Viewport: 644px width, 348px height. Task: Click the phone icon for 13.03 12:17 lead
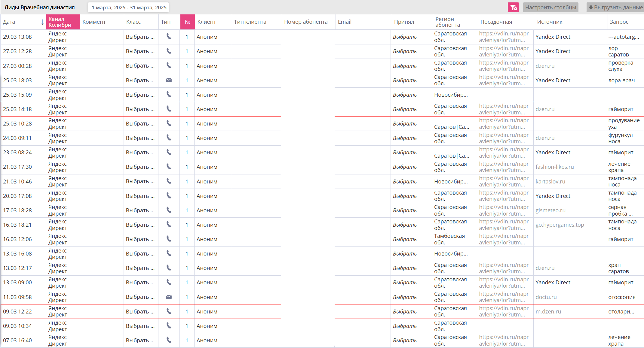(x=169, y=268)
